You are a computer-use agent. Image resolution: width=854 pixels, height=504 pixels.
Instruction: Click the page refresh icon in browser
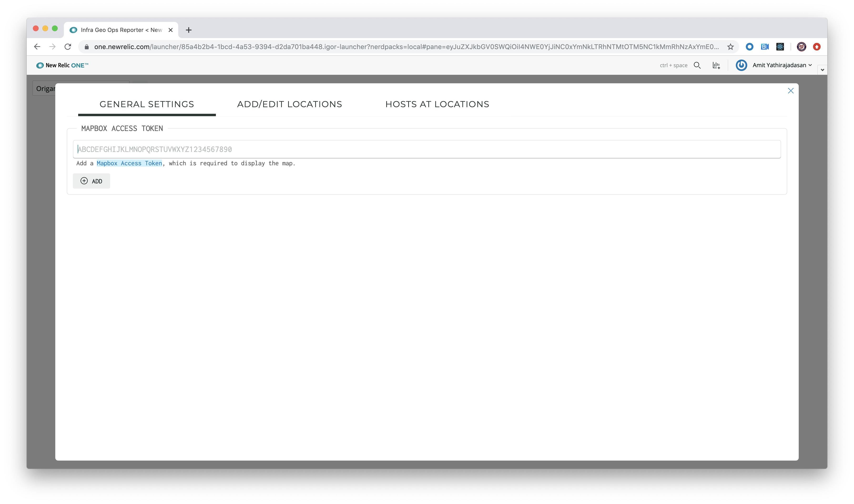coord(68,47)
